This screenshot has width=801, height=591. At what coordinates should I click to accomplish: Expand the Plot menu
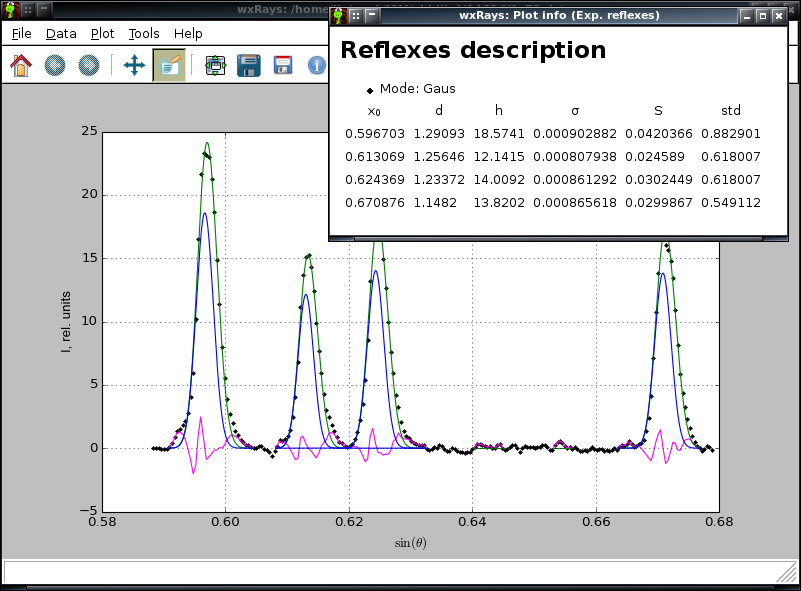tap(102, 33)
